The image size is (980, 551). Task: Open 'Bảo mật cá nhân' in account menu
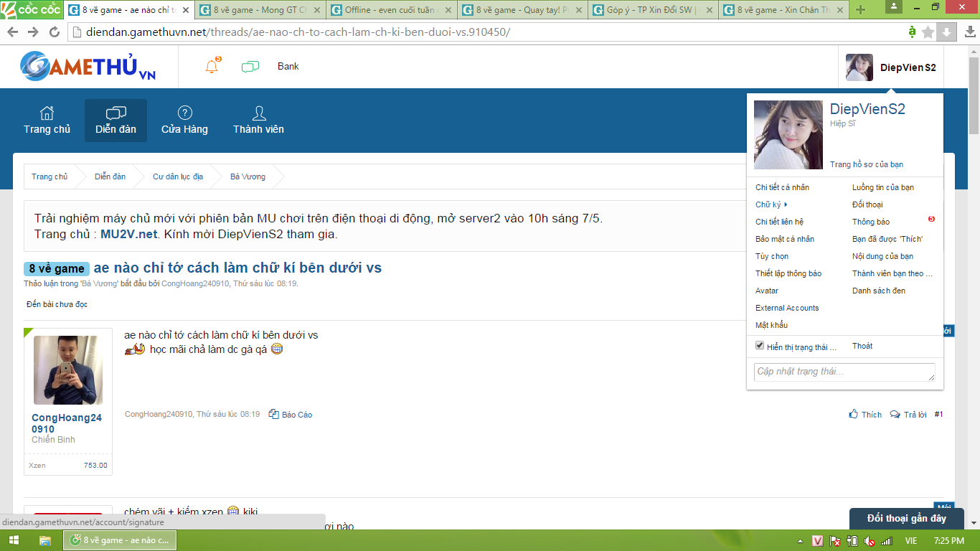click(x=785, y=239)
